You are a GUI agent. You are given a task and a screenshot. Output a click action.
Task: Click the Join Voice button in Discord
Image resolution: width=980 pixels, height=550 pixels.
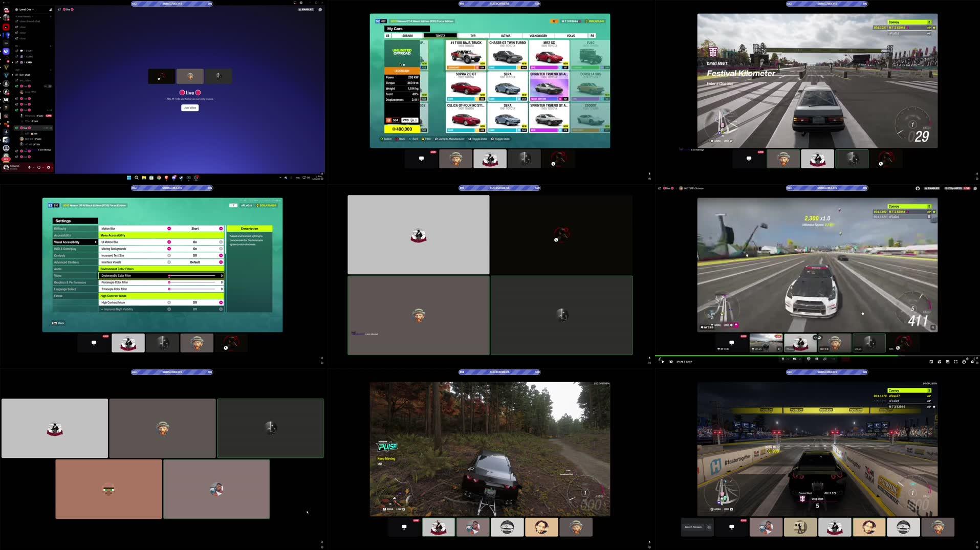pos(190,107)
